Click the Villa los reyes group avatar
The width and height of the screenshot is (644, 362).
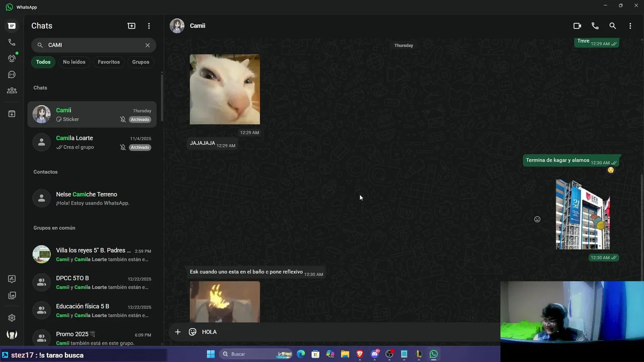pyautogui.click(x=42, y=254)
